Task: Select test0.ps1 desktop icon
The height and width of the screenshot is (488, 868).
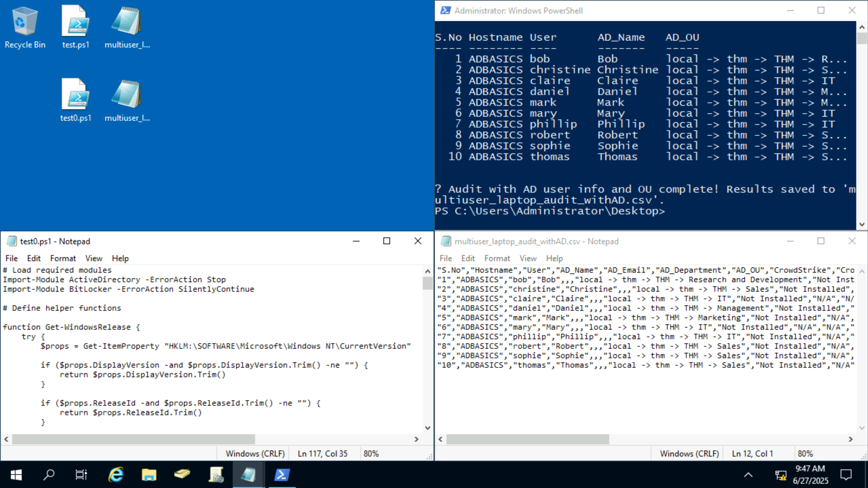Action: click(x=76, y=97)
